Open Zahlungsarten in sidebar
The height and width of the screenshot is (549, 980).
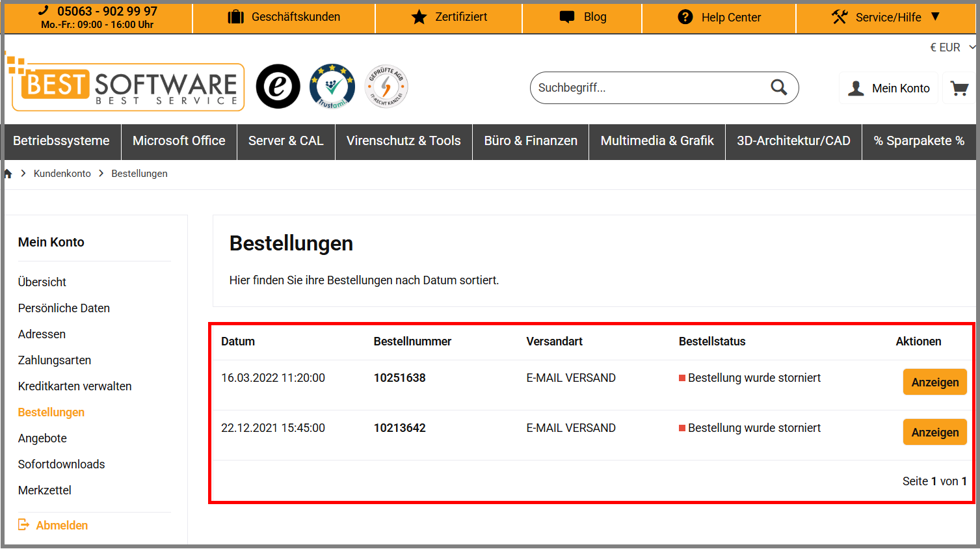(x=55, y=360)
